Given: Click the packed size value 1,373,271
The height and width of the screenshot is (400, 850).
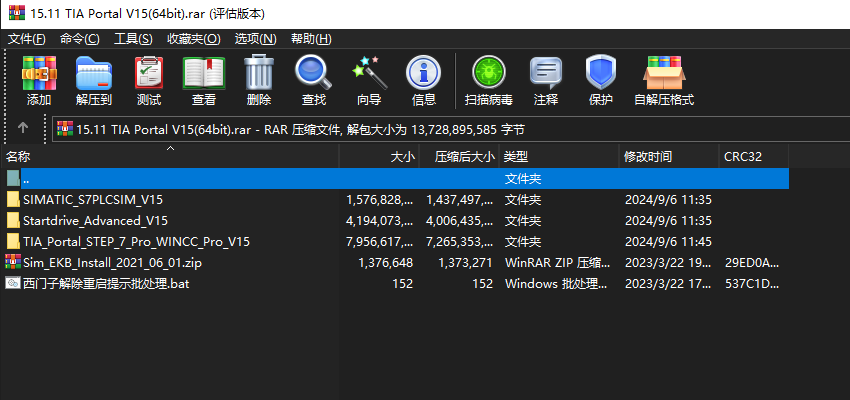Looking at the screenshot, I should (x=465, y=262).
